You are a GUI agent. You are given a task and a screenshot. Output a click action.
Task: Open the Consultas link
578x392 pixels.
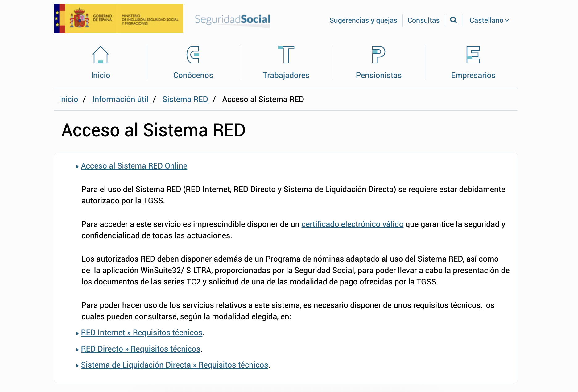423,20
